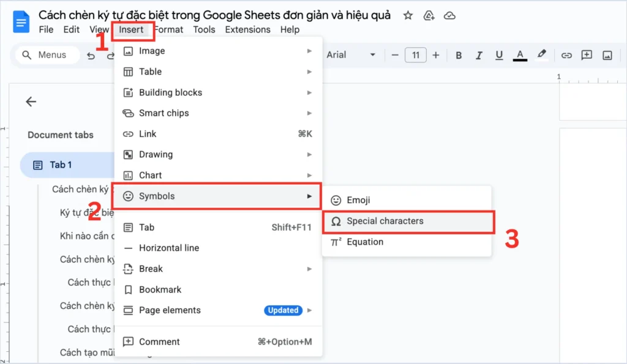
Task: Select Comment in the Insert menu
Action: (x=218, y=341)
